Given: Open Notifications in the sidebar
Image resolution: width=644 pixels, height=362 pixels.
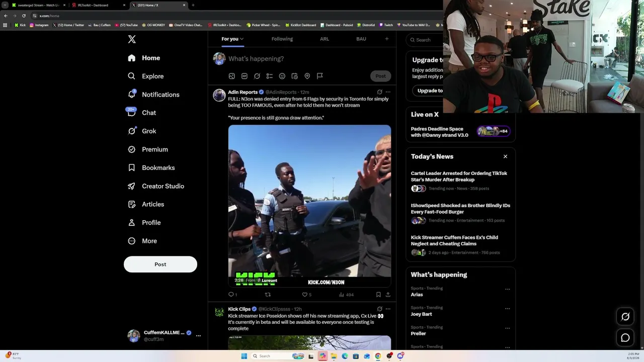Looking at the screenshot, I should [153, 95].
